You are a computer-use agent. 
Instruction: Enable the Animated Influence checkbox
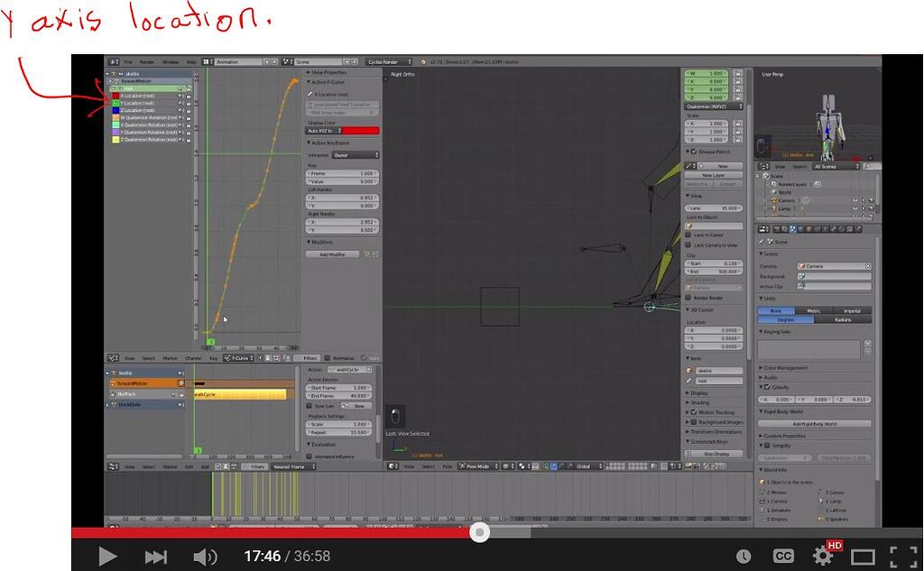point(310,456)
